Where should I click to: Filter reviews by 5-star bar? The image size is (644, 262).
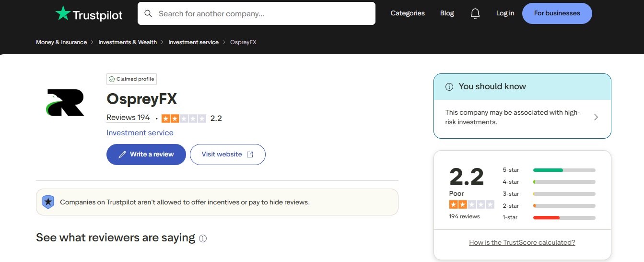click(x=564, y=170)
